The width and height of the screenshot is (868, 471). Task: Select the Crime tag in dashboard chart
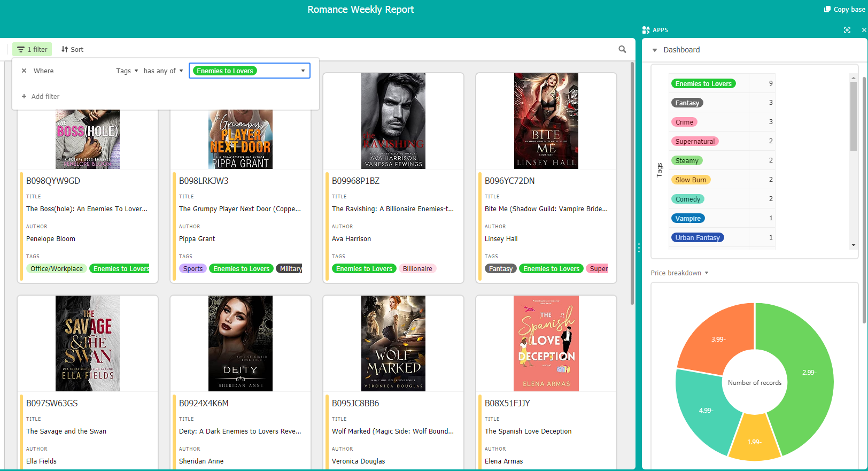pos(684,122)
